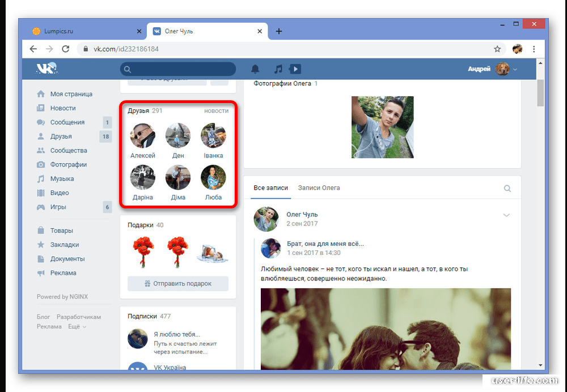Open a new browser tab with plus
Screen dimensions: 567x392
click(279, 31)
